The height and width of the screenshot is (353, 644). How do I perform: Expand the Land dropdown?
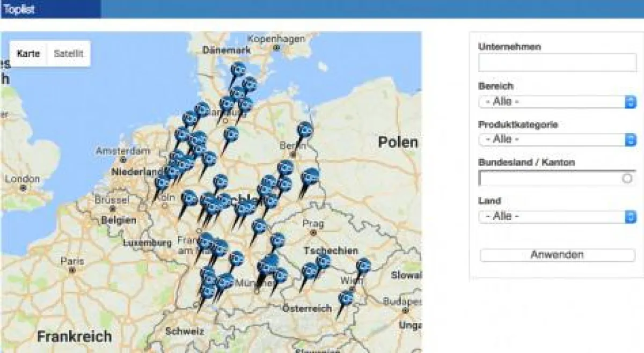[x=557, y=216]
